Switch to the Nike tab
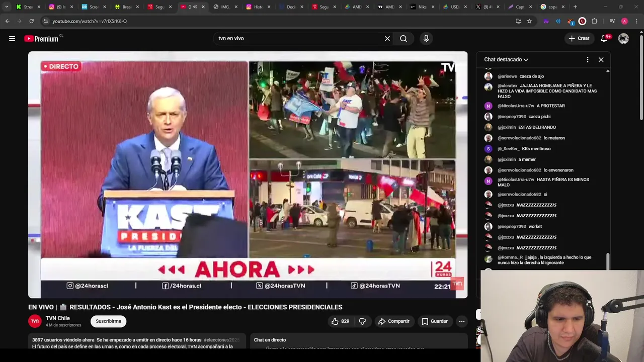This screenshot has height=362, width=644. (423, 7)
